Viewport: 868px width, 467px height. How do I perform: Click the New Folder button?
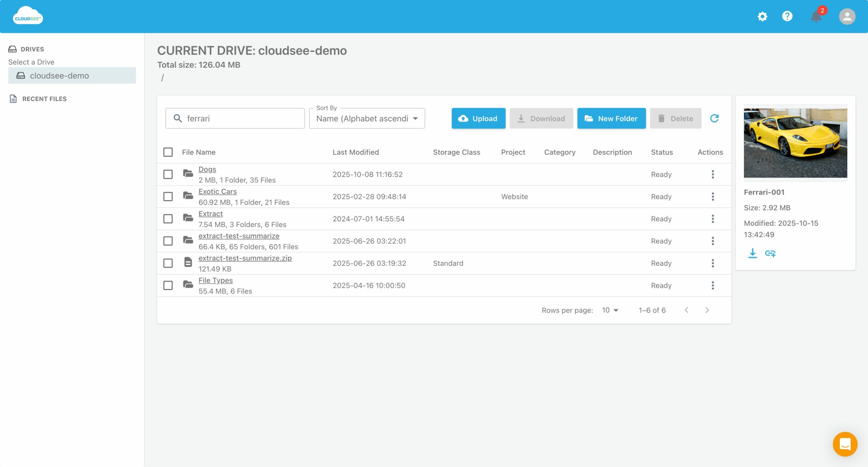click(611, 118)
